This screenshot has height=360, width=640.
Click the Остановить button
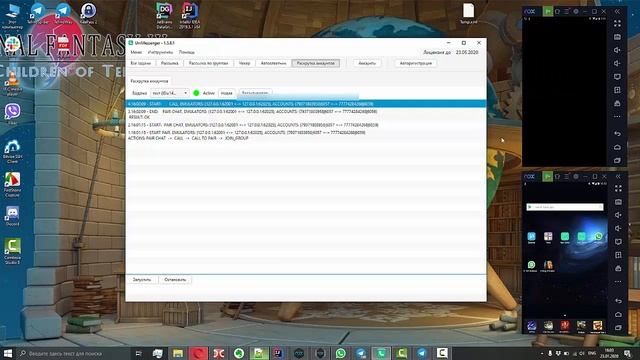click(x=175, y=280)
